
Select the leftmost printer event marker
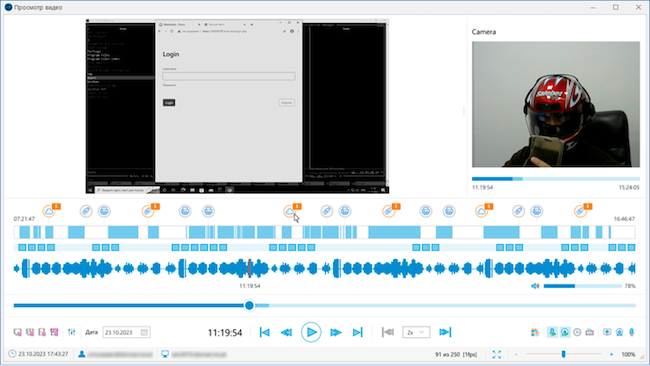104,211
